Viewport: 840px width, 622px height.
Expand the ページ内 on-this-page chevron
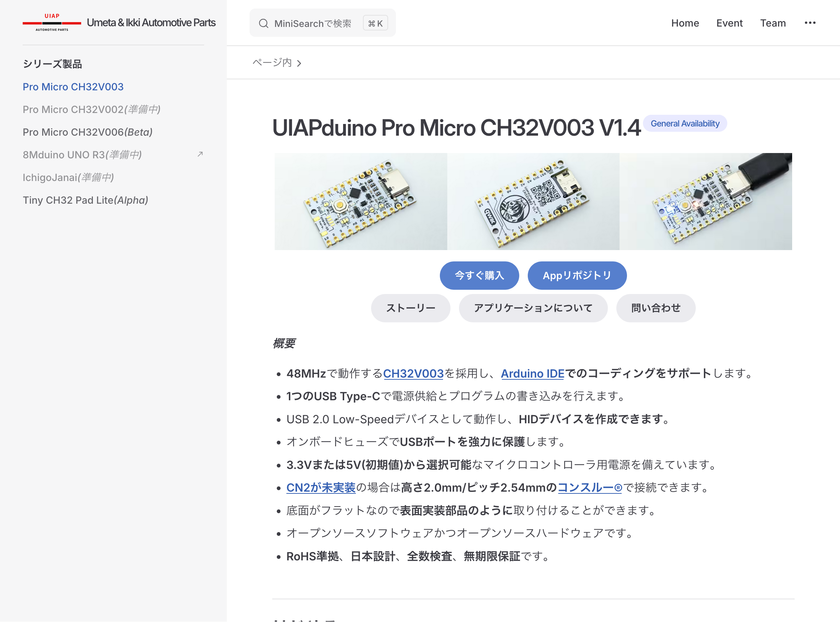pos(299,63)
